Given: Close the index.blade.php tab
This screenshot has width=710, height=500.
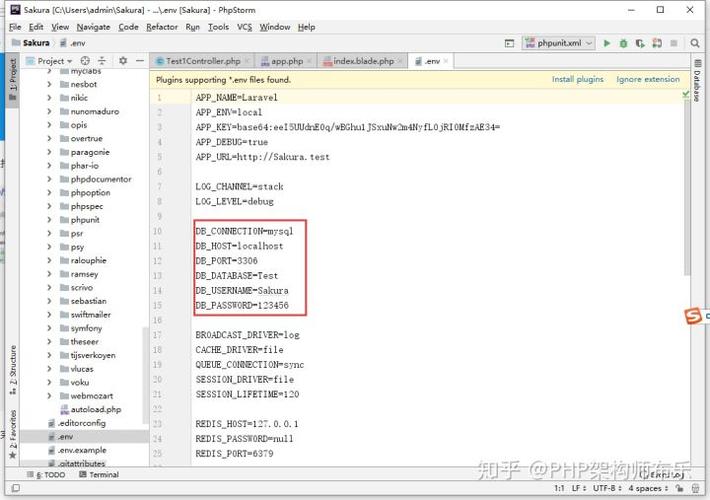Looking at the screenshot, I should click(400, 61).
